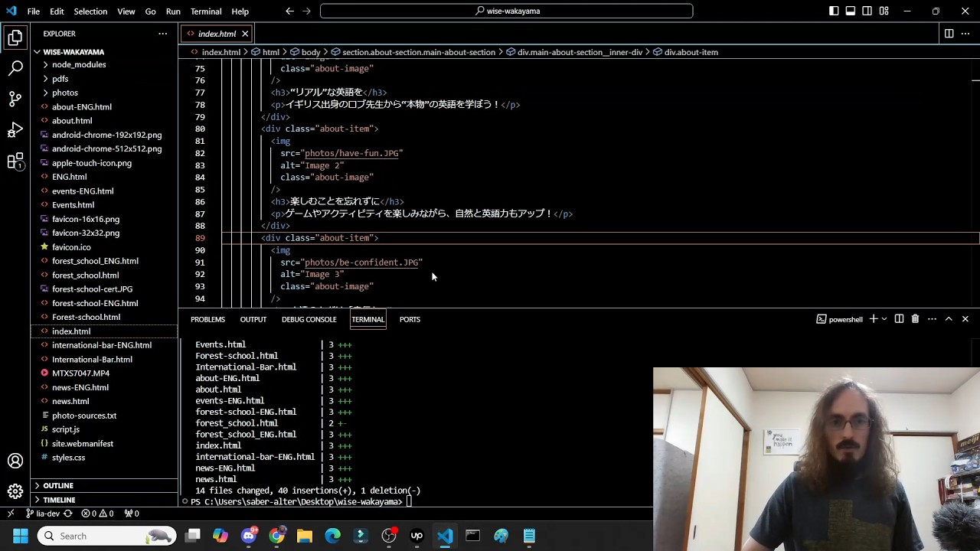Open remote window status bar button
980x551 pixels.
(11, 514)
